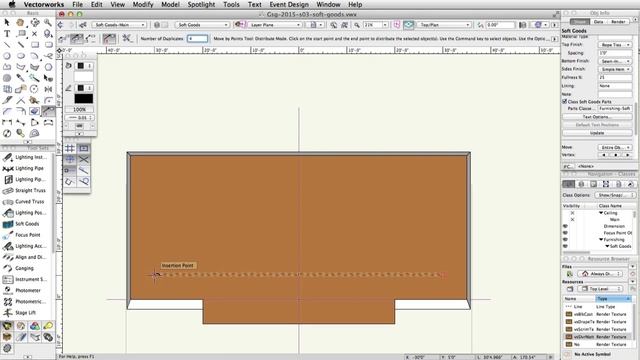
Task: Collapse the Ceiling class tree
Action: pyautogui.click(x=601, y=213)
